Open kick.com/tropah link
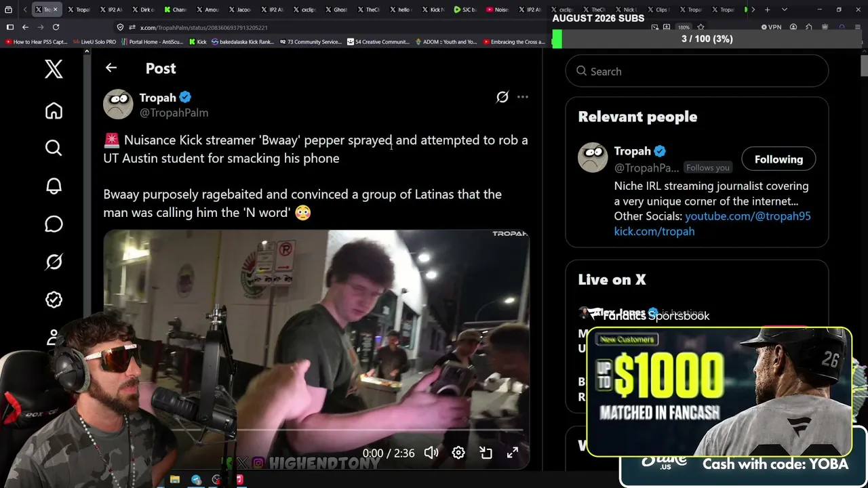 (x=654, y=231)
